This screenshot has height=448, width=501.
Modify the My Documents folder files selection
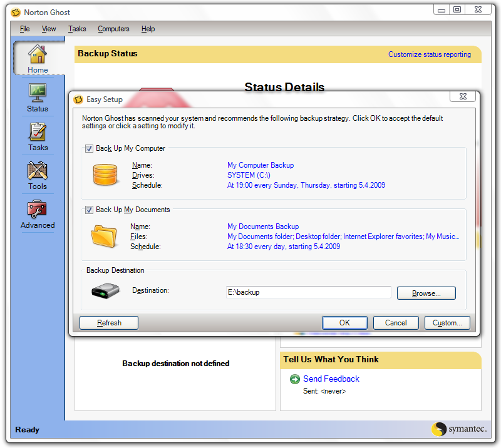coord(343,237)
